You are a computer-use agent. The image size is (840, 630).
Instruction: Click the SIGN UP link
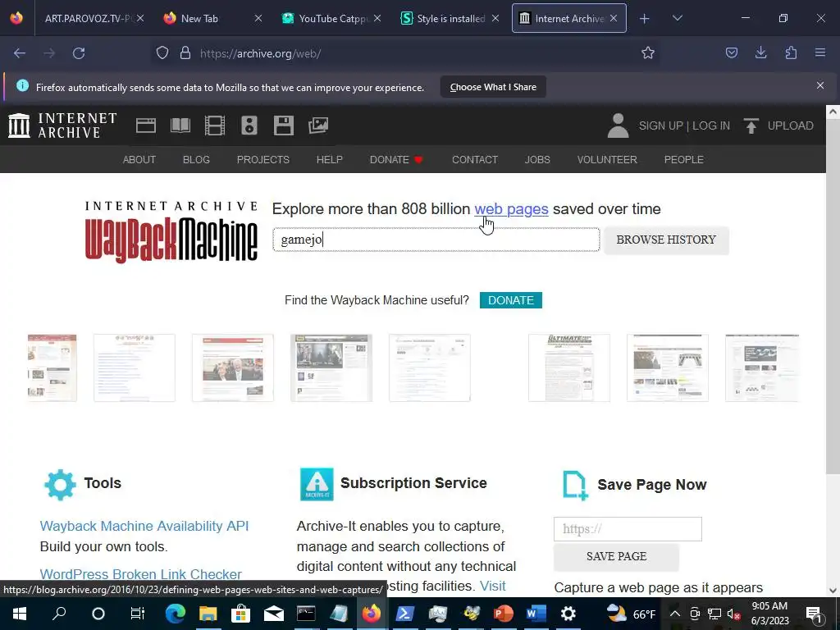point(660,126)
